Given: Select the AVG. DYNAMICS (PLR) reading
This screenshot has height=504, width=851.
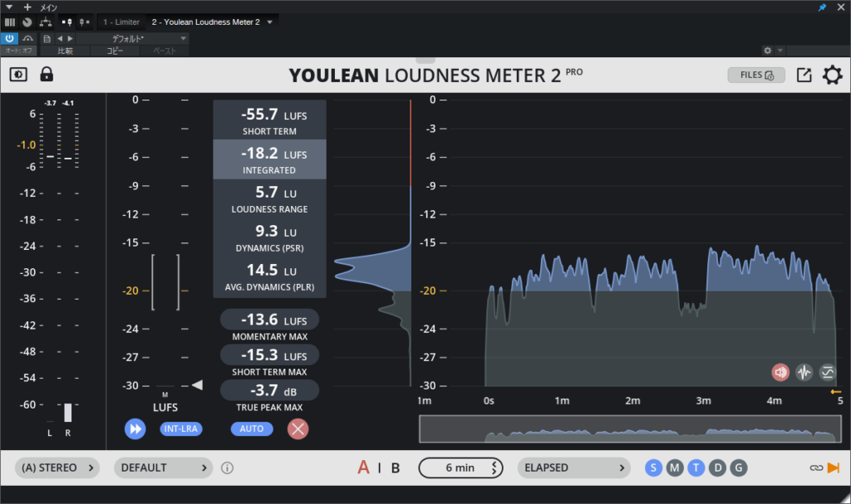Looking at the screenshot, I should [x=270, y=276].
